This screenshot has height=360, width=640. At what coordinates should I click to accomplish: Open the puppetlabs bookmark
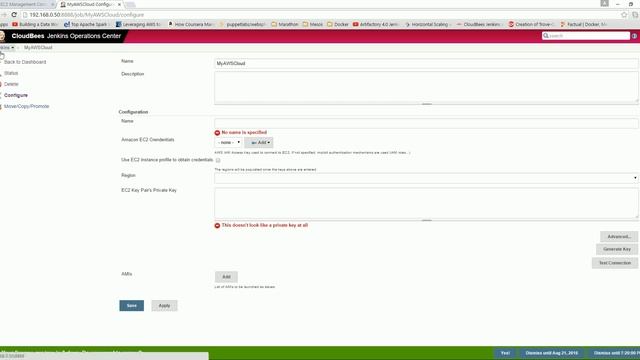[242, 24]
